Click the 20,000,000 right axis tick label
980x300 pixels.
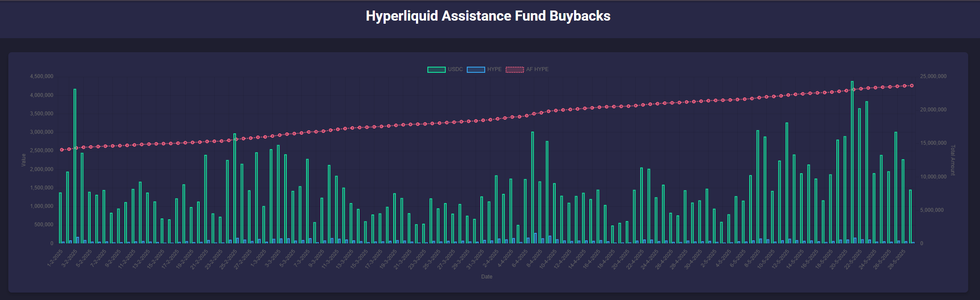click(x=933, y=110)
